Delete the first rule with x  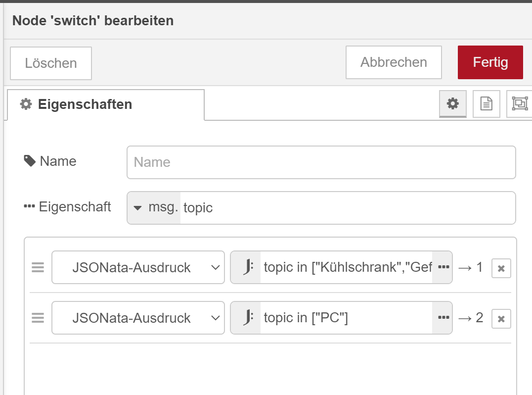pyautogui.click(x=501, y=268)
